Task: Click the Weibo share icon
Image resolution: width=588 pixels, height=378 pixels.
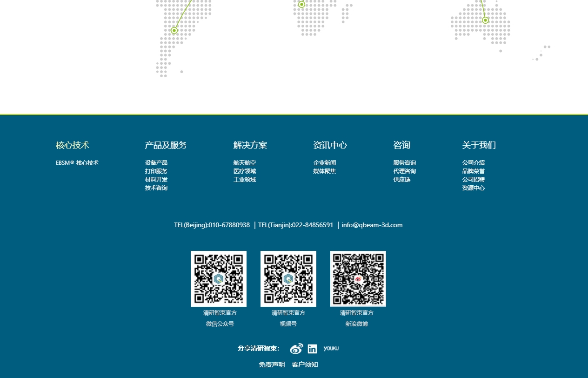Action: point(296,348)
